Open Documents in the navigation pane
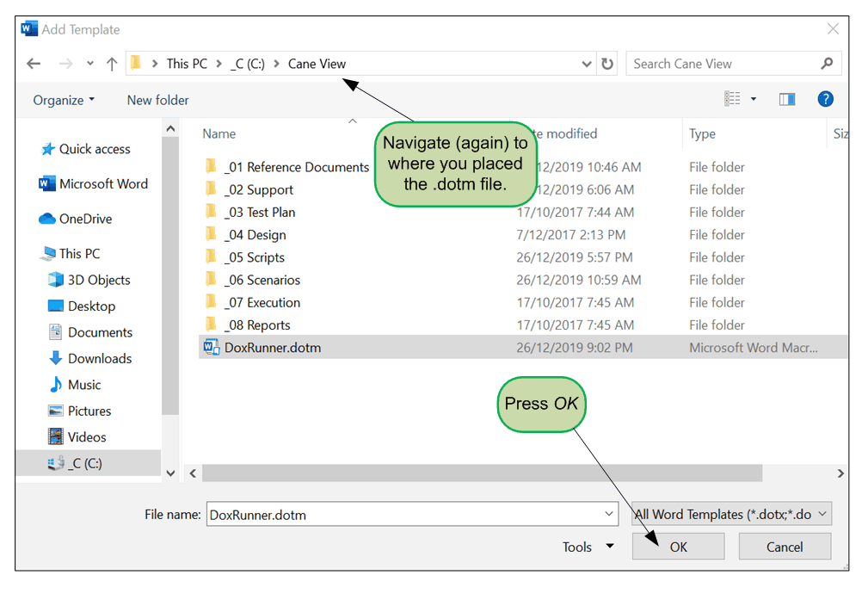The image size is (868, 606). click(90, 332)
